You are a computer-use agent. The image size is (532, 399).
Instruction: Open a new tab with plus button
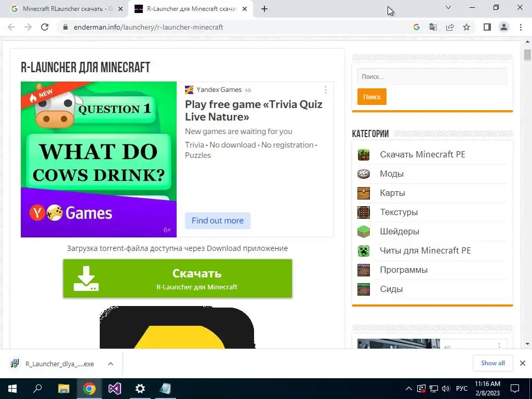tap(264, 9)
